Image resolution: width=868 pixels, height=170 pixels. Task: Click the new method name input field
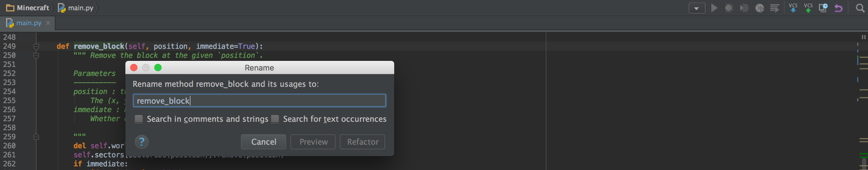[x=259, y=101]
